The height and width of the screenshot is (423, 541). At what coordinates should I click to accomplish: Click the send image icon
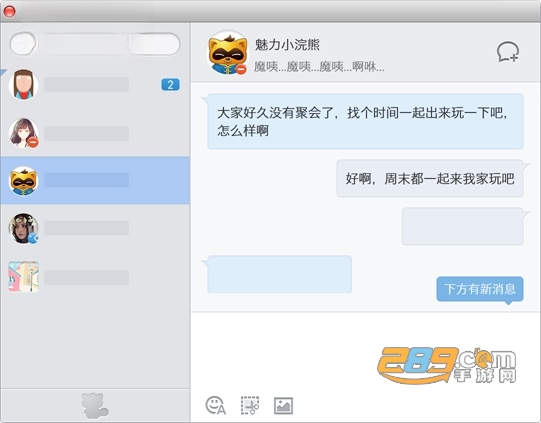coord(283,405)
